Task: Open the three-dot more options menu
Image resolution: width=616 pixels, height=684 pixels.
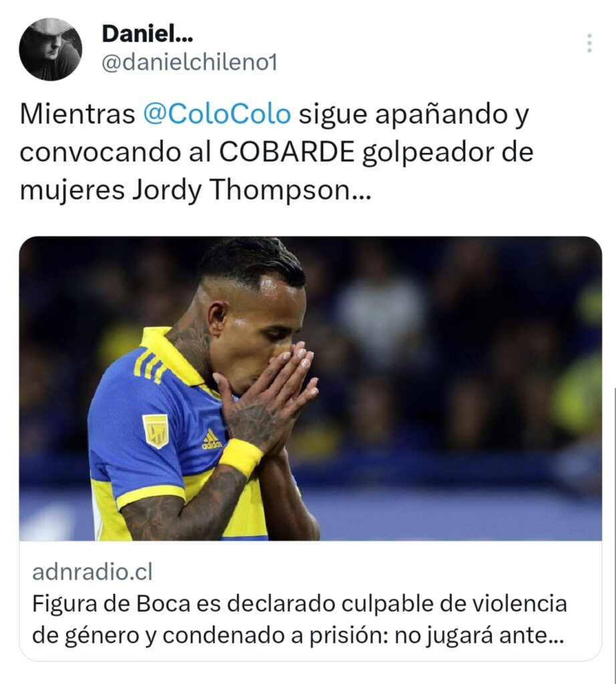Action: [589, 43]
